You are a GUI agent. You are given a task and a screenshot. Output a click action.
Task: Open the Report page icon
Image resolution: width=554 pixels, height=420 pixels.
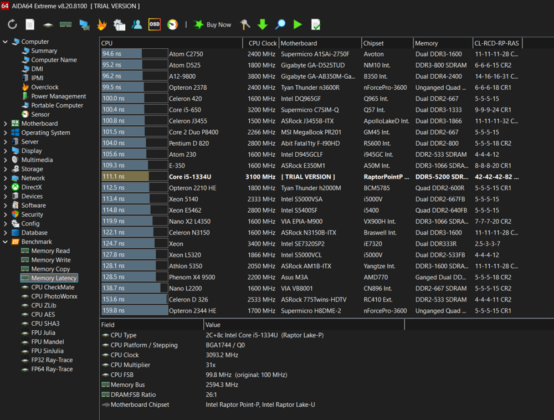pyautogui.click(x=30, y=24)
